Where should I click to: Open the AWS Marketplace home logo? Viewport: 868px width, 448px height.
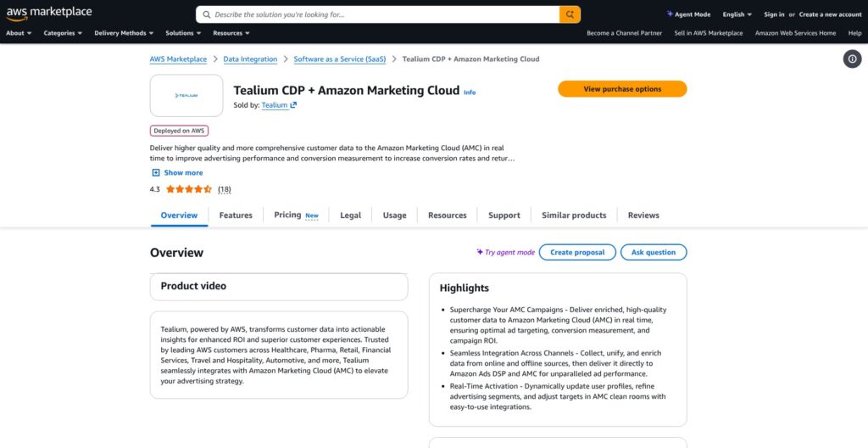[49, 14]
